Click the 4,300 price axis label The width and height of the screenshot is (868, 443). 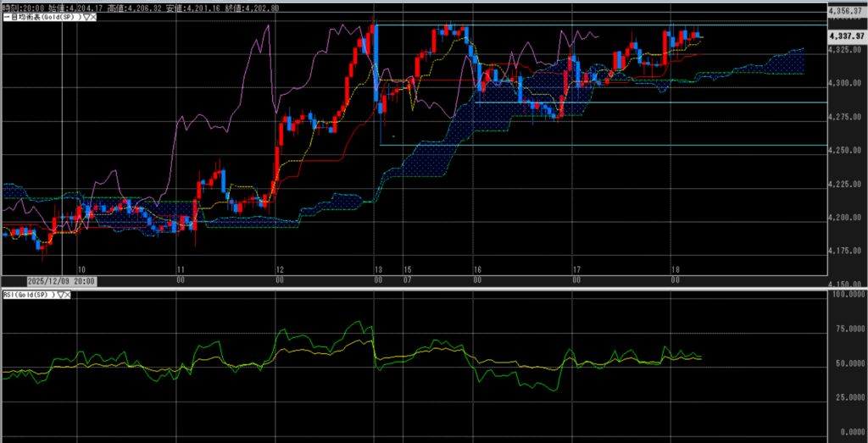(845, 83)
